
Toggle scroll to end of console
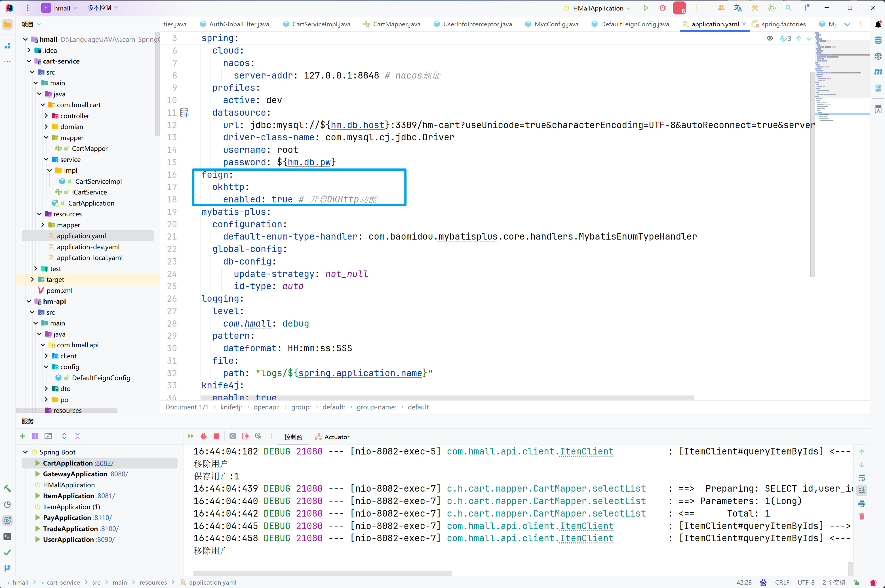coord(861,490)
